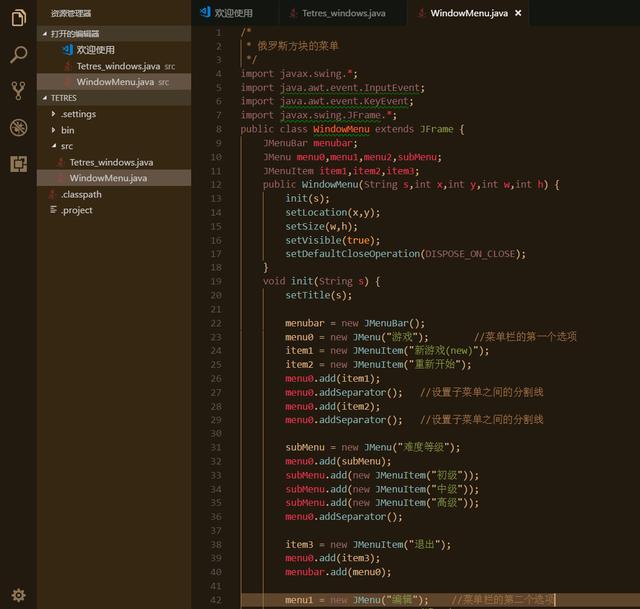Open the Source Control view

pos(18,91)
